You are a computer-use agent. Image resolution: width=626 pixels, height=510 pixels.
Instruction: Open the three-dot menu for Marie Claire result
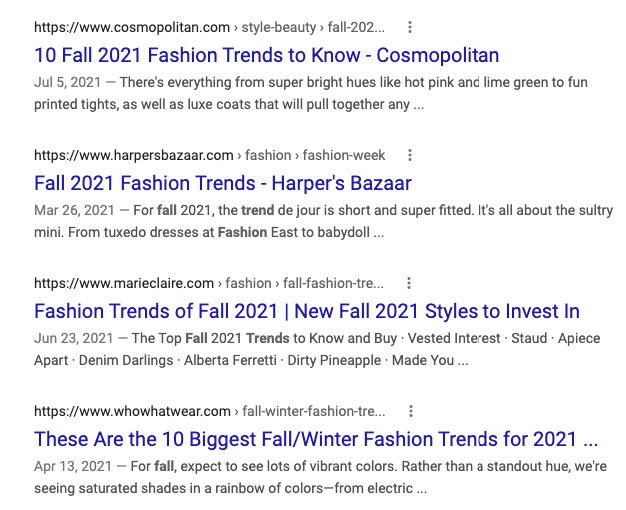tap(408, 283)
